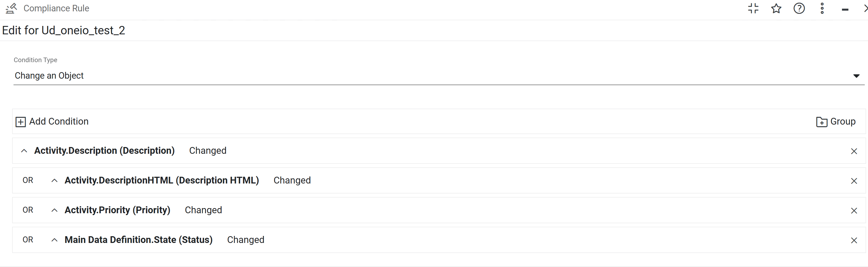Collapse the Activity.DescriptionHTML condition chevron

(x=54, y=180)
